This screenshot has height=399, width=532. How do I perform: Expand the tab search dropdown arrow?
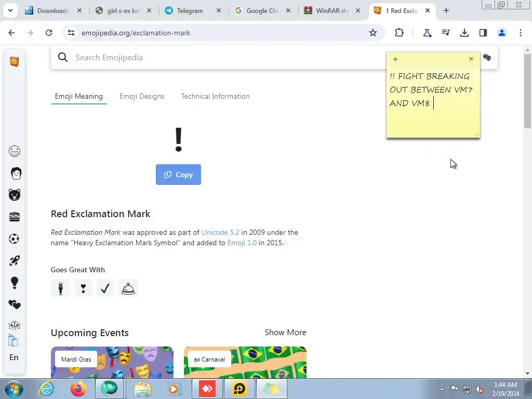(10, 10)
